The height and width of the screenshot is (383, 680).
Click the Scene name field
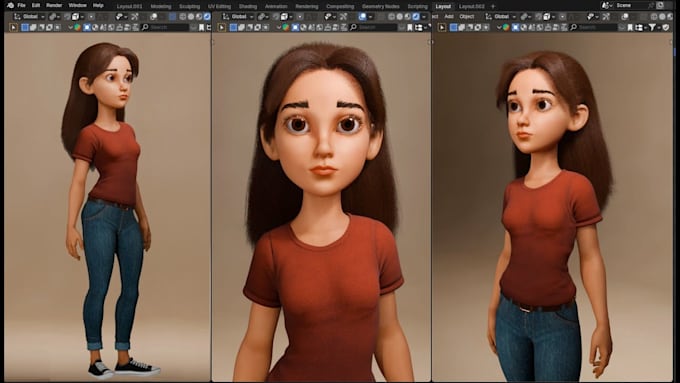633,5
